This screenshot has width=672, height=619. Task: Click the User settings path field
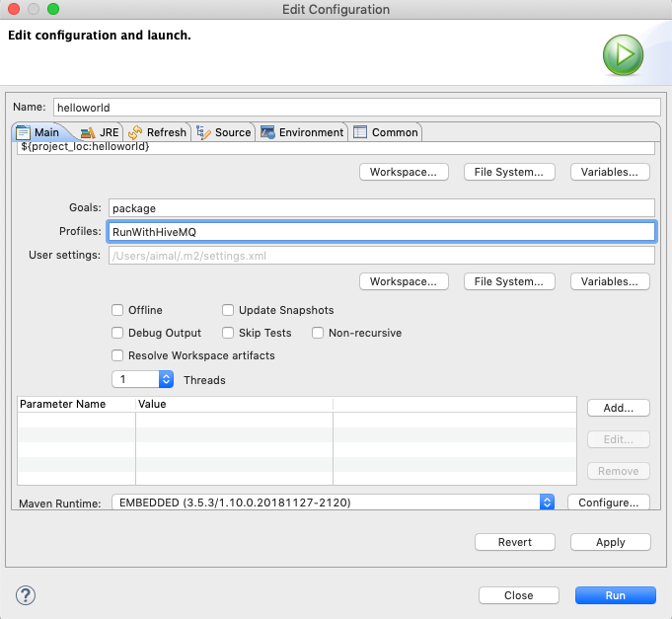[x=382, y=256]
